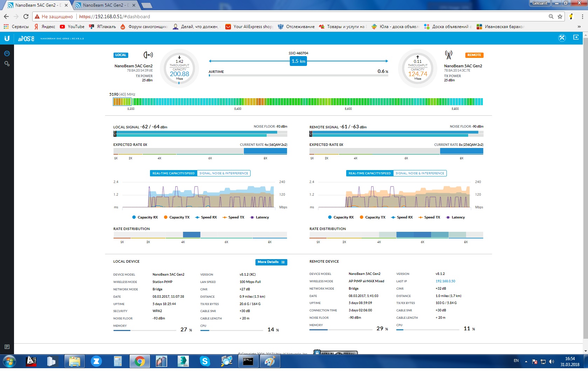Image resolution: width=588 pixels, height=371 pixels.
Task: Show hidden tray icons arrow
Action: [526, 362]
